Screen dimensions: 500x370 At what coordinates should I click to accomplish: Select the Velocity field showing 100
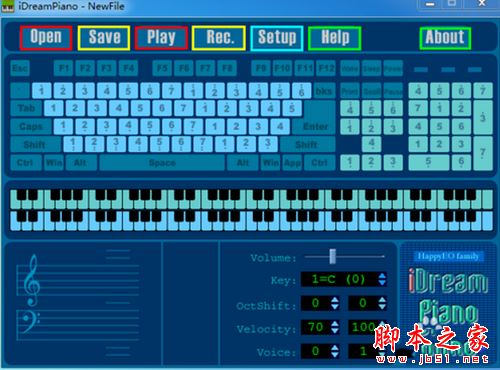(x=363, y=327)
